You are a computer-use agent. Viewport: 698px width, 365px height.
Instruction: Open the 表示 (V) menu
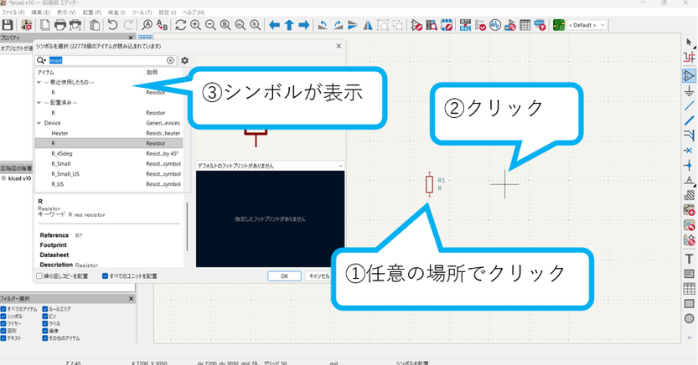coord(66,12)
